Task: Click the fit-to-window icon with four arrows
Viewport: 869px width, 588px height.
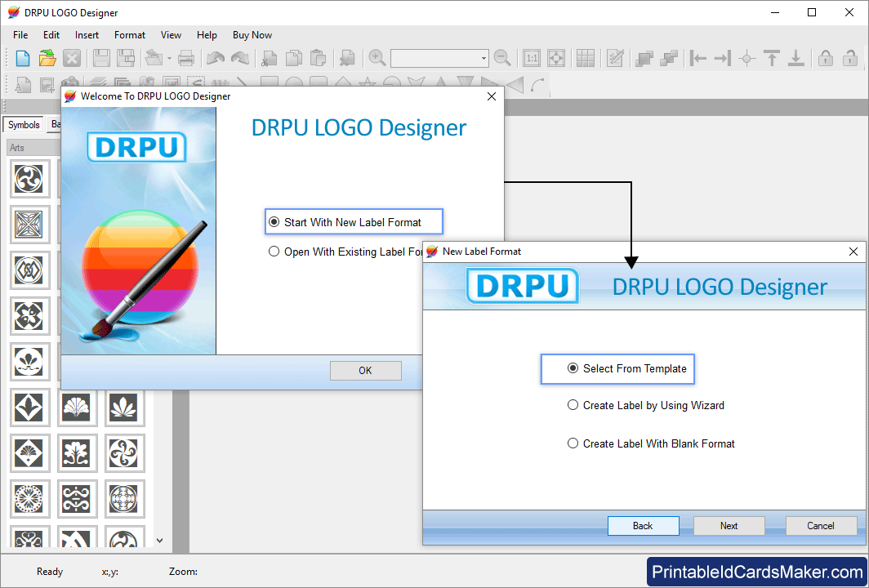Action: (556, 58)
